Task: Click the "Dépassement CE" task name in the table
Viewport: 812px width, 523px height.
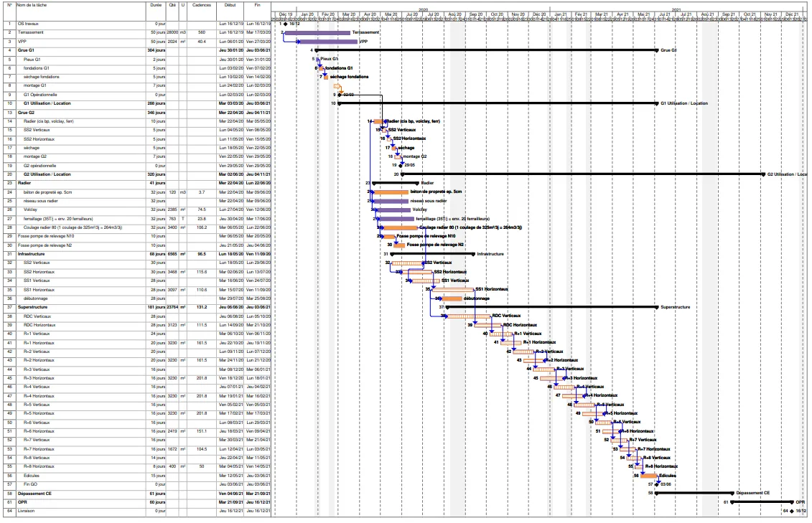Action: point(34,494)
